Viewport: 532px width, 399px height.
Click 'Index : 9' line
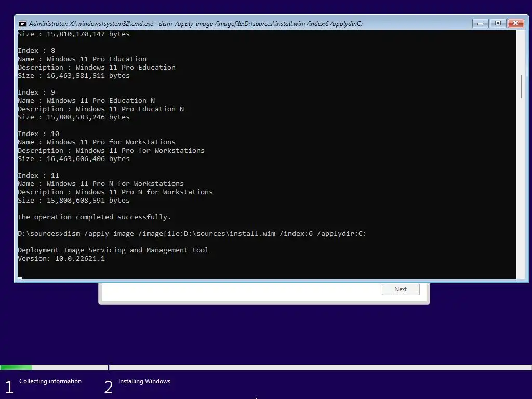(36, 92)
